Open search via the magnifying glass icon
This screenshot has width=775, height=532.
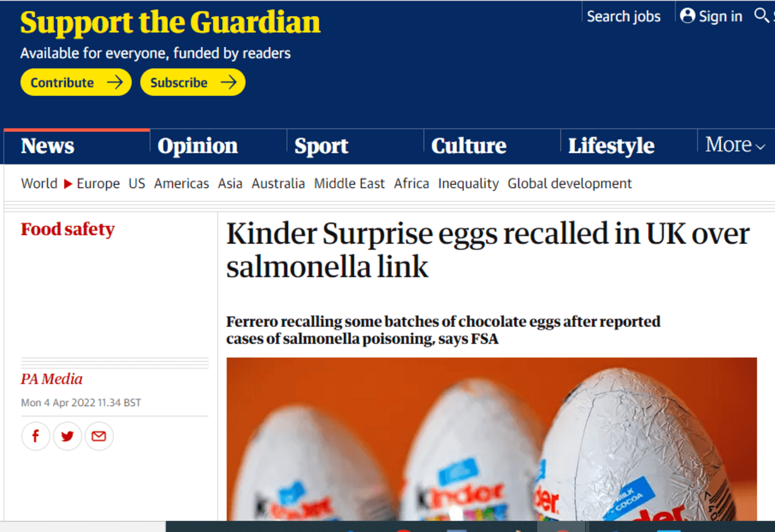762,15
